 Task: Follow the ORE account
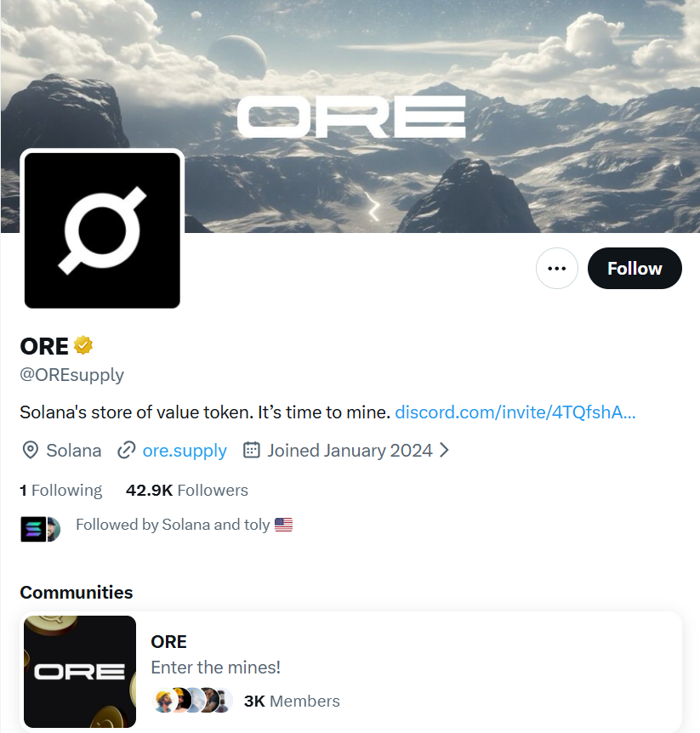pos(635,269)
